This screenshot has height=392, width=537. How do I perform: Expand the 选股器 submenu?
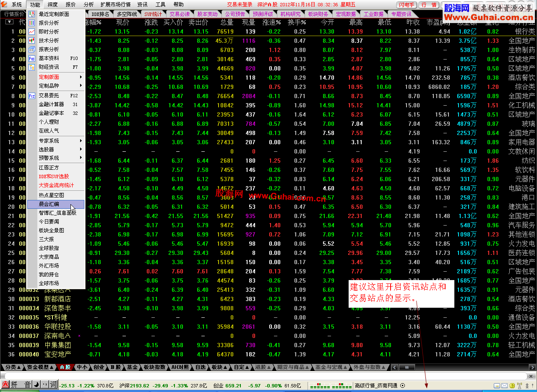coord(55,149)
